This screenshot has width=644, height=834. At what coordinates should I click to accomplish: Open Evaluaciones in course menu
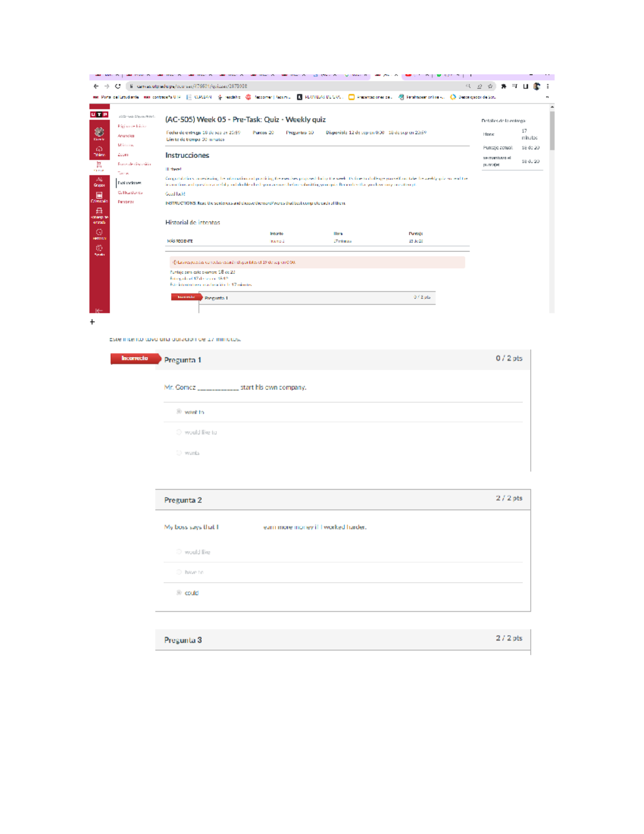coord(129,183)
